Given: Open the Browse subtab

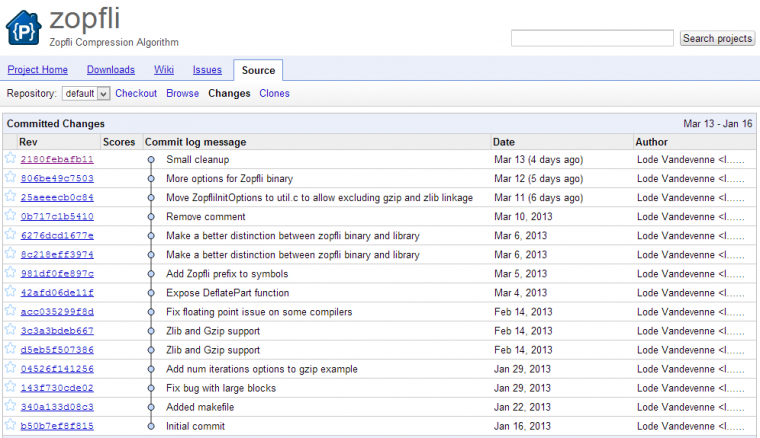Looking at the screenshot, I should [182, 93].
